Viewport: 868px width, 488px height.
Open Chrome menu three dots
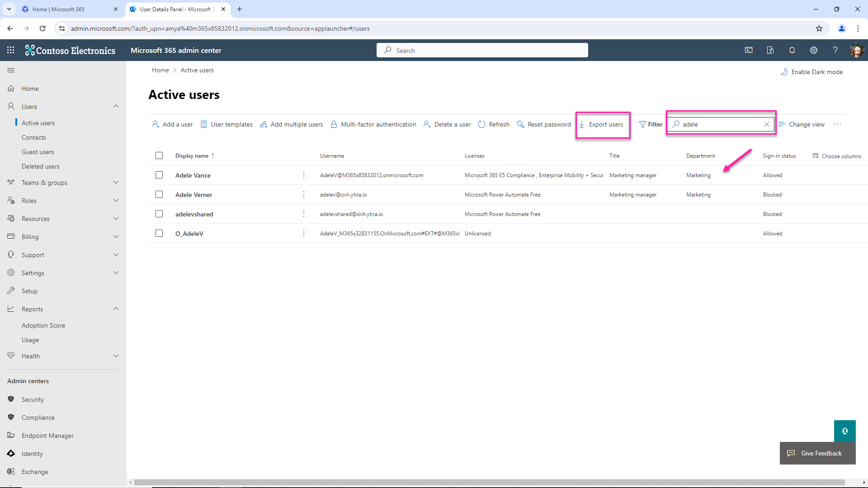tap(858, 28)
